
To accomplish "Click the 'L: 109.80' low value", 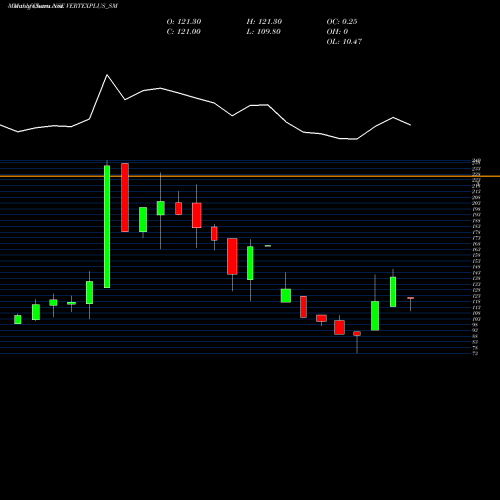I will coord(263,32).
